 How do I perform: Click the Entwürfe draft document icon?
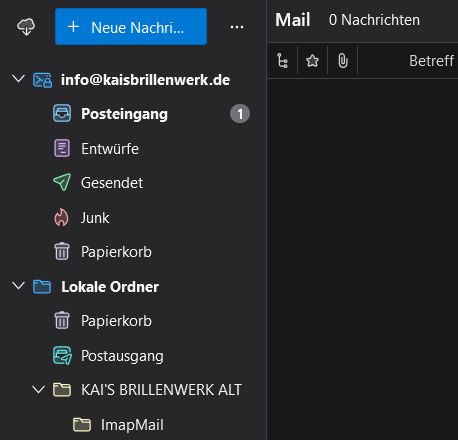pos(62,148)
